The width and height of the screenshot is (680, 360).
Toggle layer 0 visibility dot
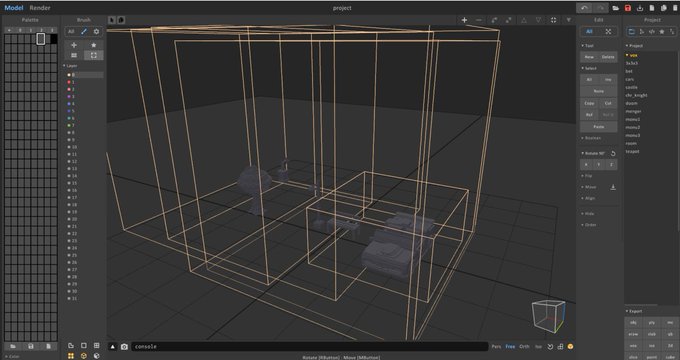pyautogui.click(x=69, y=75)
